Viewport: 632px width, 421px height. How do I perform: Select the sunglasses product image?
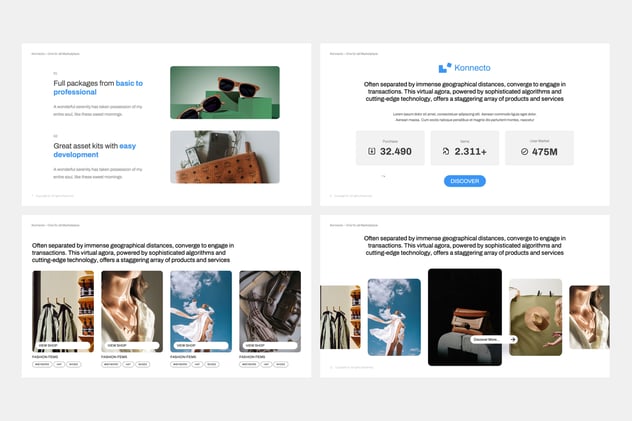click(x=224, y=92)
